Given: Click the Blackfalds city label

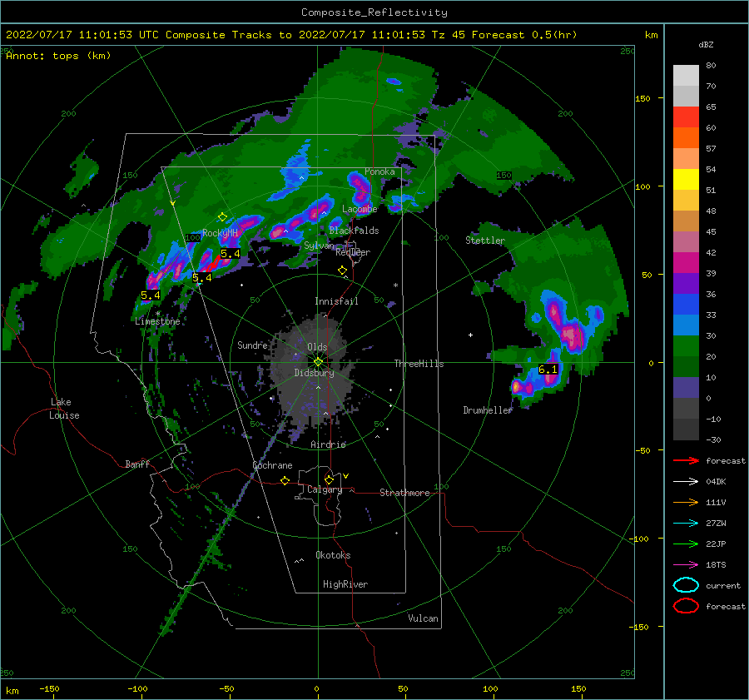Looking at the screenshot, I should click(354, 231).
